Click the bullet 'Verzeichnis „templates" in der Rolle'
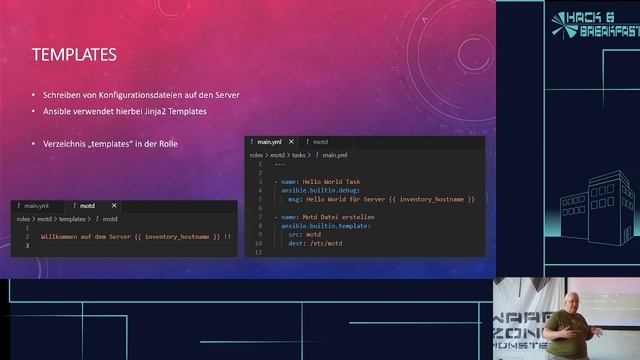The height and width of the screenshot is (360, 640). tap(110, 144)
